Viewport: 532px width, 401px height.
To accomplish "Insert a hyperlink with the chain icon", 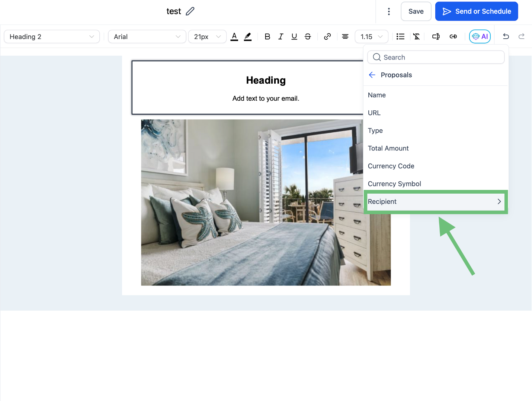I will click(x=327, y=36).
